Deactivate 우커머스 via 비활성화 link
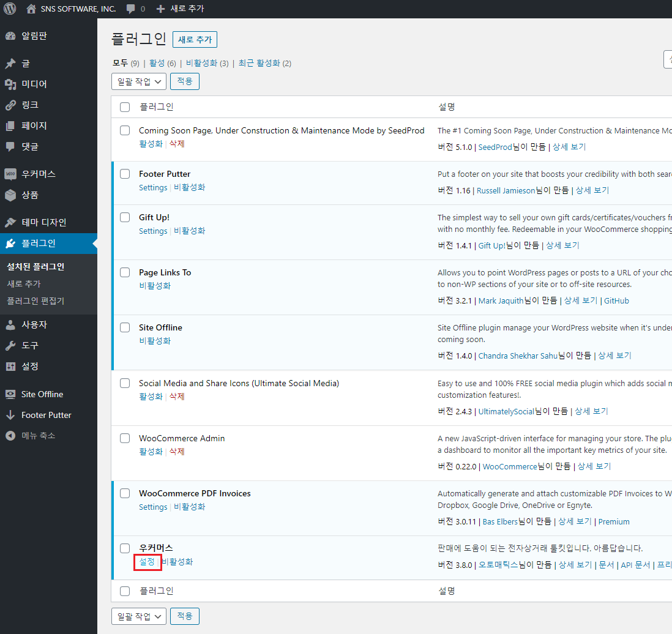This screenshot has height=634, width=672. point(177,562)
